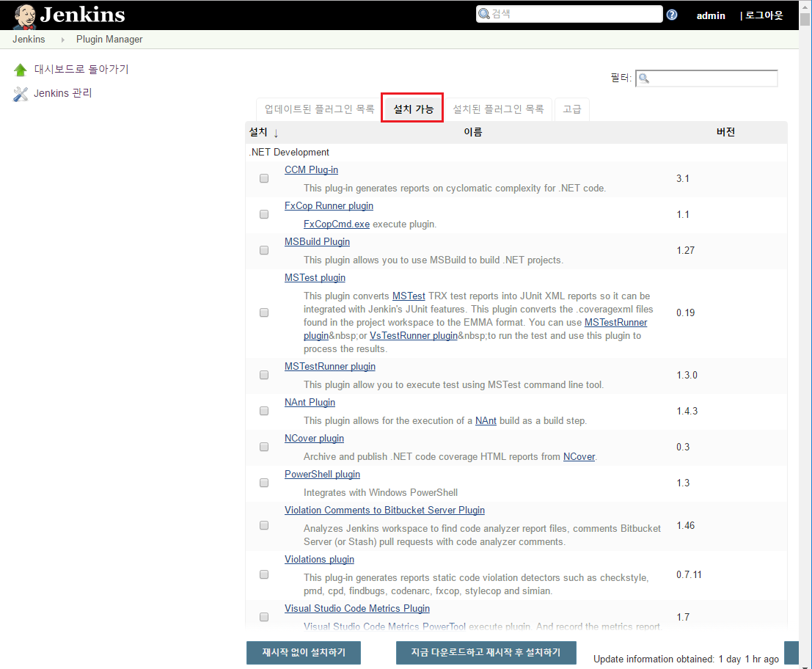The height and width of the screenshot is (669, 812).
Task: Sort by the 설치 column arrow
Action: tap(276, 133)
